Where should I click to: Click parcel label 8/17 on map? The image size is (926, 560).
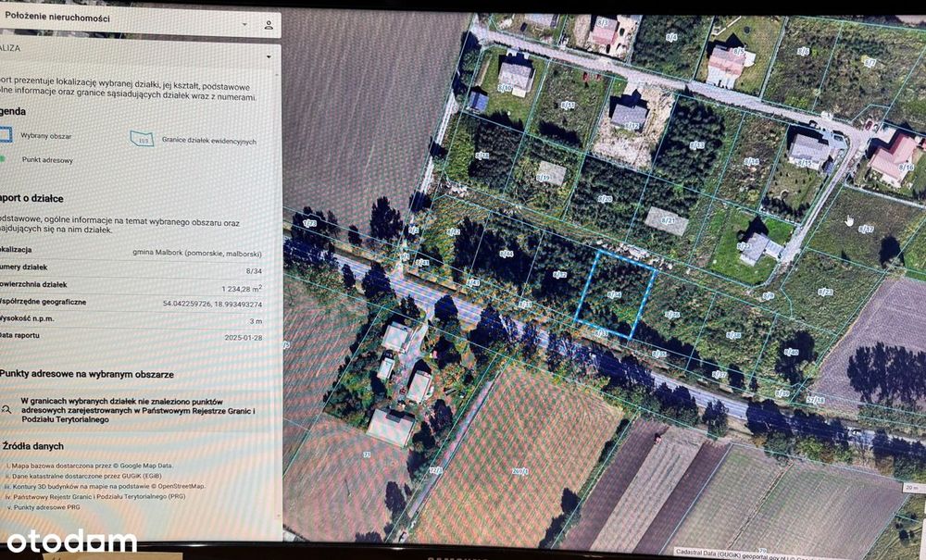867,229
